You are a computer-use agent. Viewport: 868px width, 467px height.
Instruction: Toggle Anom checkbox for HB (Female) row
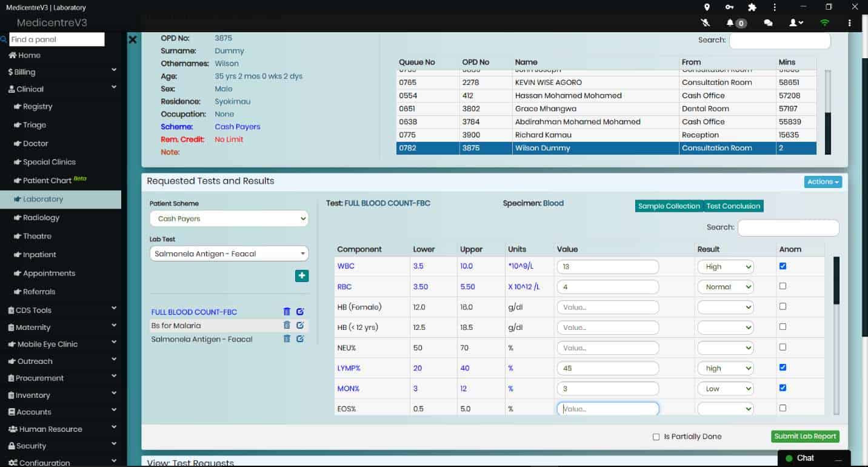[x=783, y=306]
